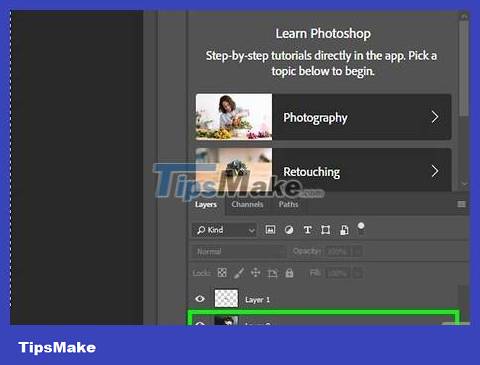This screenshot has height=365, width=480.
Task: Select the Layer 1 name
Action: [257, 300]
